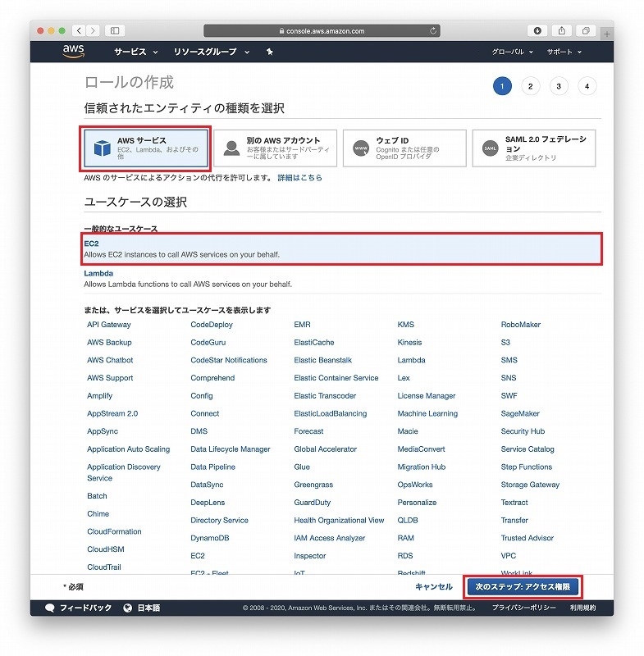Choose Application Discovery Service link
644x656 pixels.
[124, 472]
